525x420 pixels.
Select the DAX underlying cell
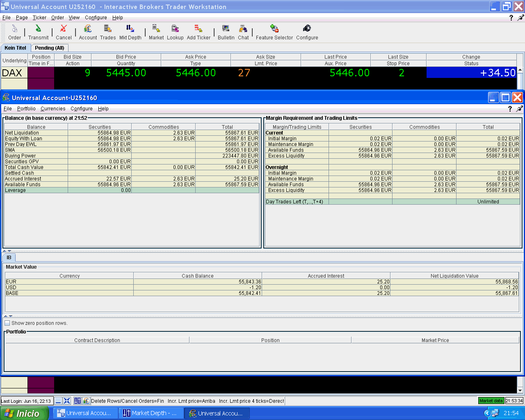click(x=14, y=73)
